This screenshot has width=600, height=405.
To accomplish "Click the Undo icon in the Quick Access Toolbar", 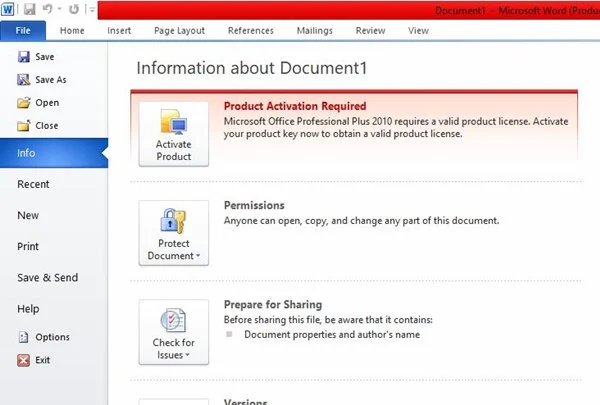I will coord(47,9).
